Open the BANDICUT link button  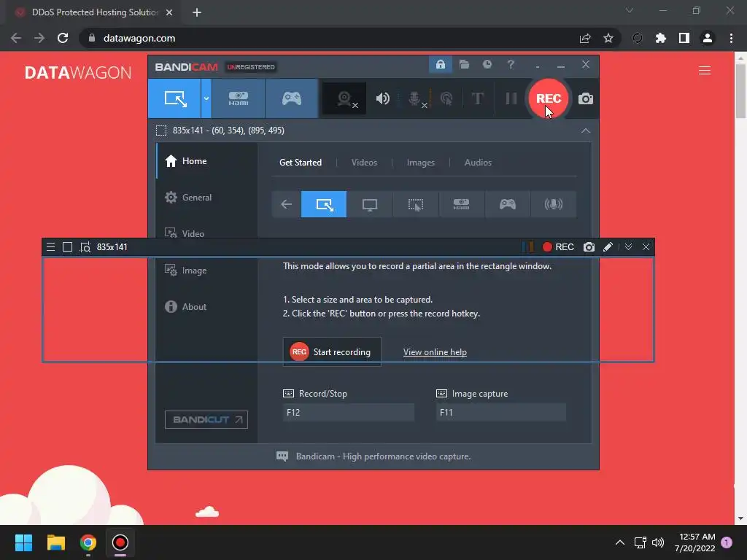click(x=206, y=419)
